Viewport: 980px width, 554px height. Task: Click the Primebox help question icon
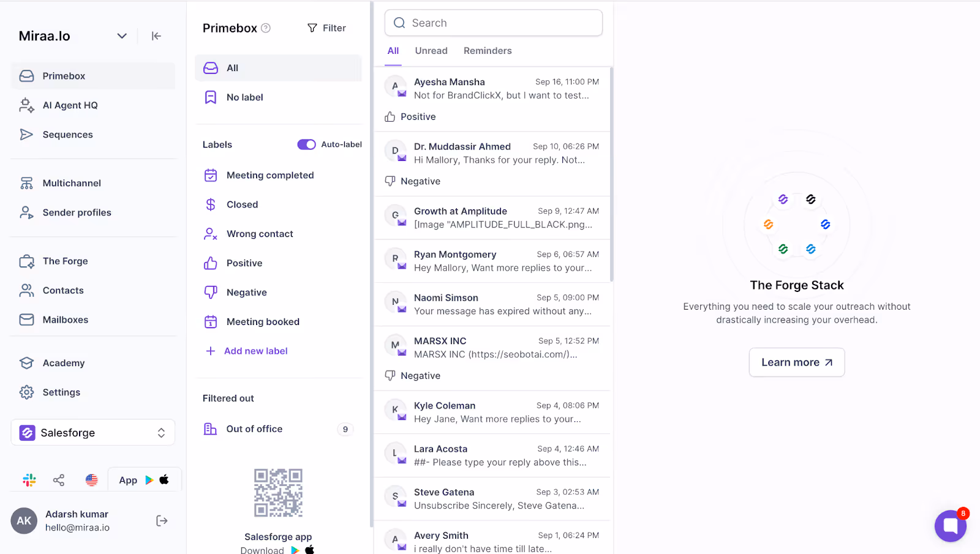pyautogui.click(x=266, y=28)
